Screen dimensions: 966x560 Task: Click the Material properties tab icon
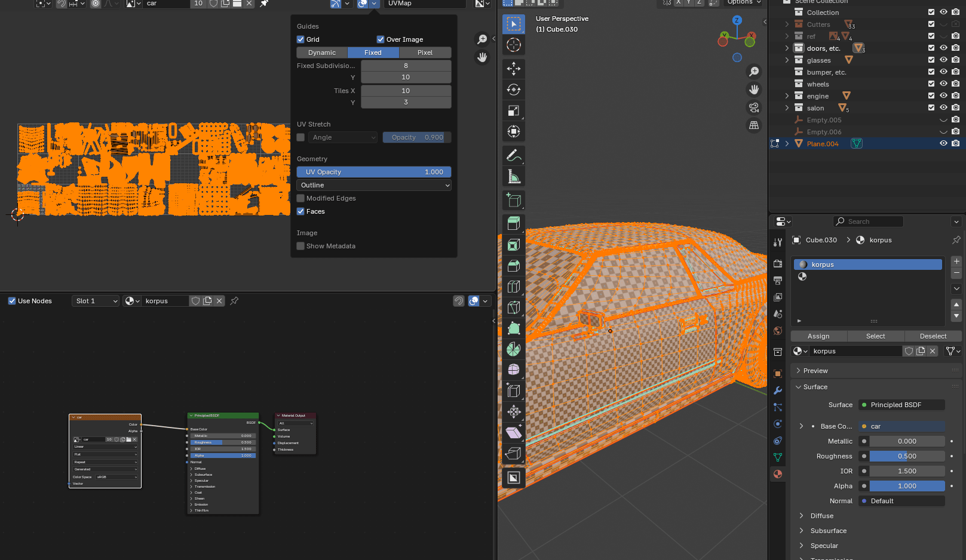pyautogui.click(x=777, y=474)
